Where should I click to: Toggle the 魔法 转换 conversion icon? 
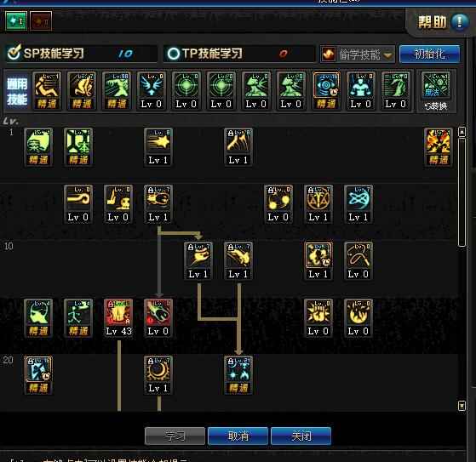(x=436, y=91)
